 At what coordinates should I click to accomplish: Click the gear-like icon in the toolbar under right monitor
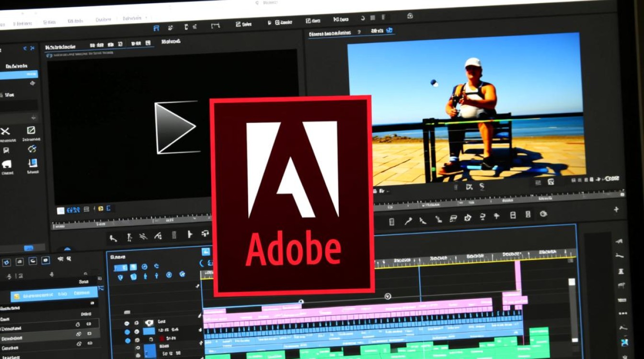(x=468, y=218)
